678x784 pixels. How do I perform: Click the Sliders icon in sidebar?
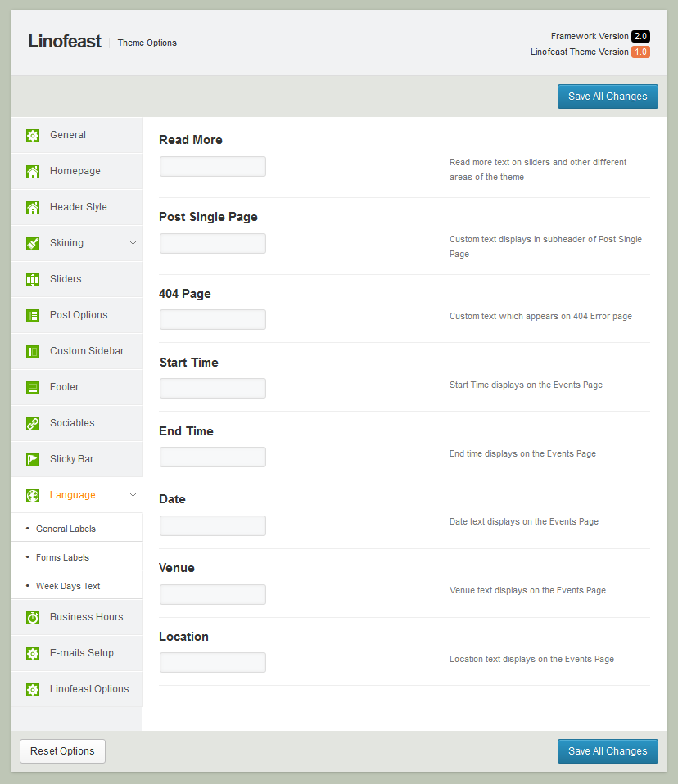coord(33,279)
